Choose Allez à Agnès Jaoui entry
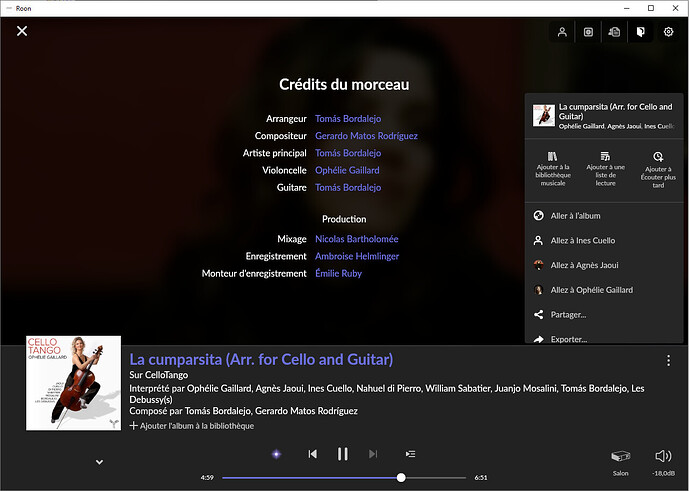The height and width of the screenshot is (491, 689). (x=604, y=265)
